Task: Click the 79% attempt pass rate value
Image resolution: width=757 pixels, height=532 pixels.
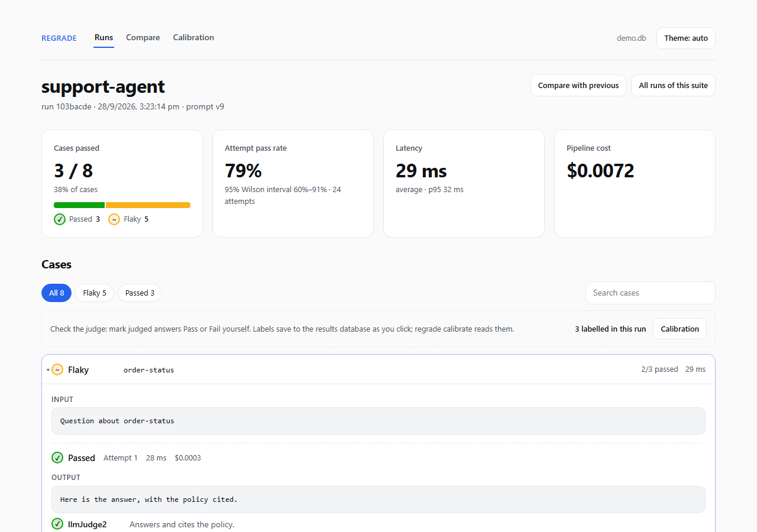Action: click(x=243, y=171)
